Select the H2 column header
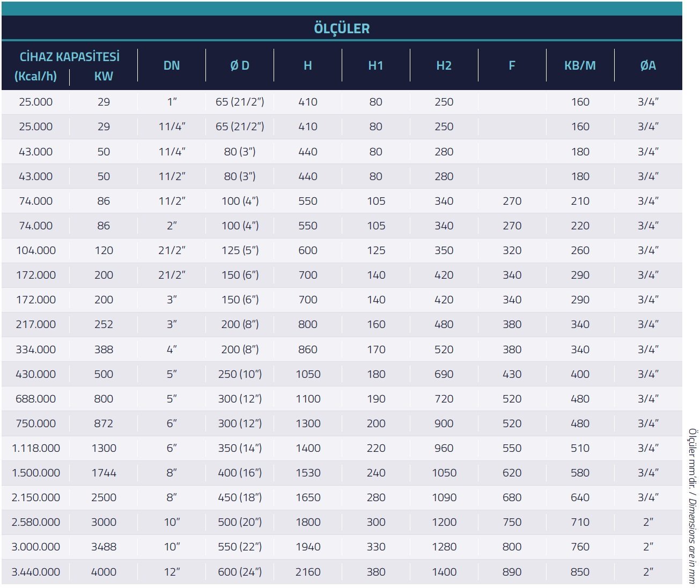The width and height of the screenshot is (700, 588). (x=444, y=65)
